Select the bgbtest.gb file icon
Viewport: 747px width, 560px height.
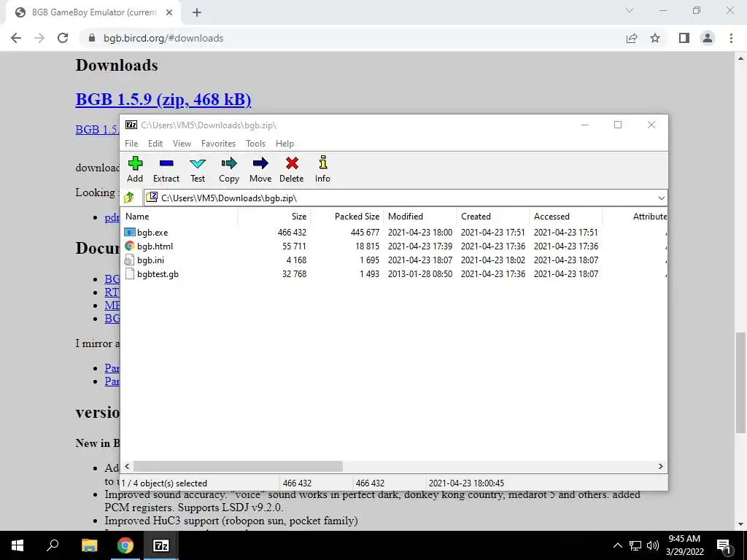coord(130,274)
